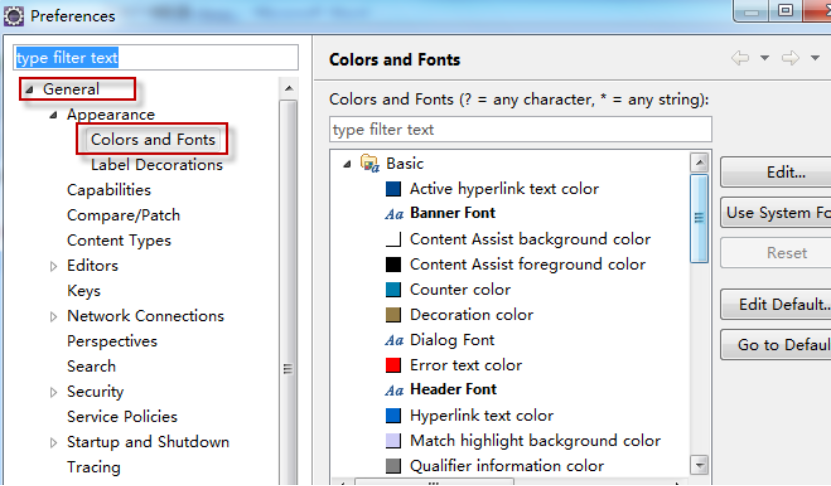Click the Use System Font button

coord(775,213)
